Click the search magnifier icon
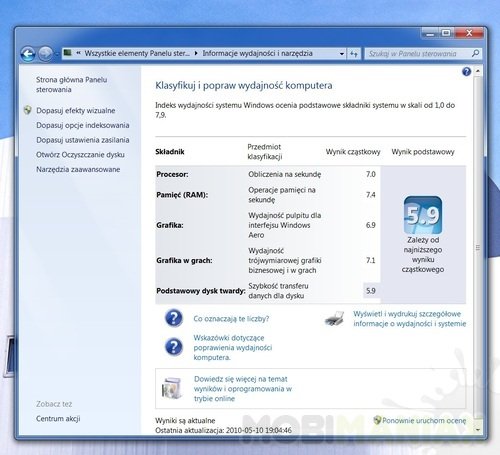The image size is (500, 455). (476, 53)
